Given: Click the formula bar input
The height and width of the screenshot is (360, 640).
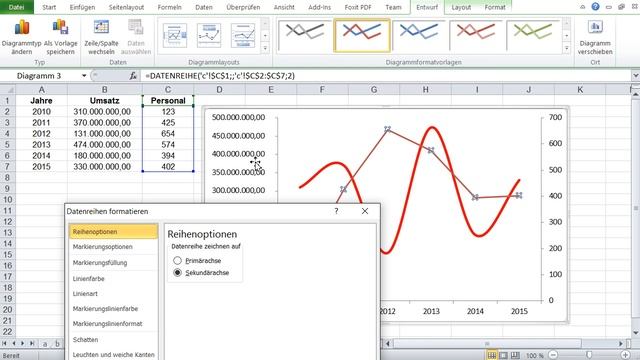Looking at the screenshot, I should coord(386,76).
